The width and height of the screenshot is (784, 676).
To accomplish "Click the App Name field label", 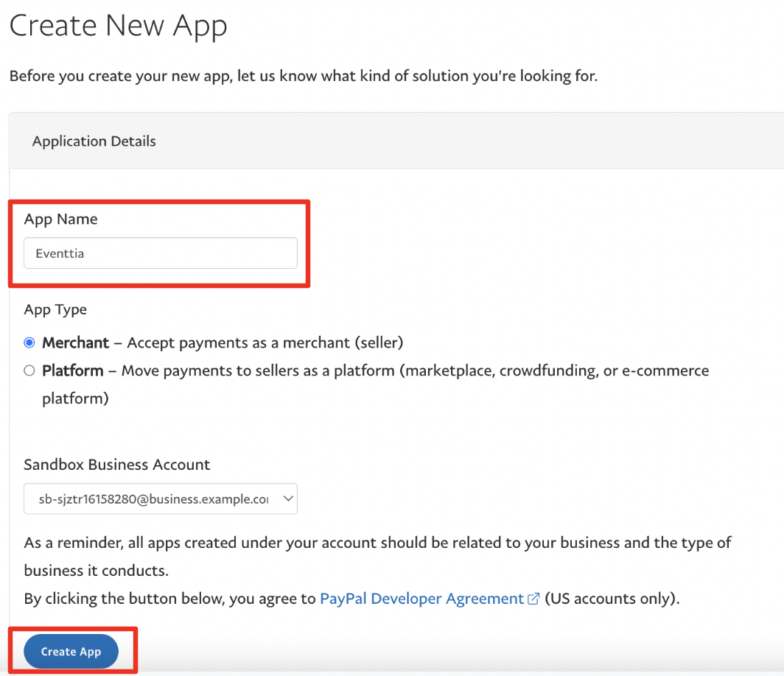I will click(x=60, y=219).
